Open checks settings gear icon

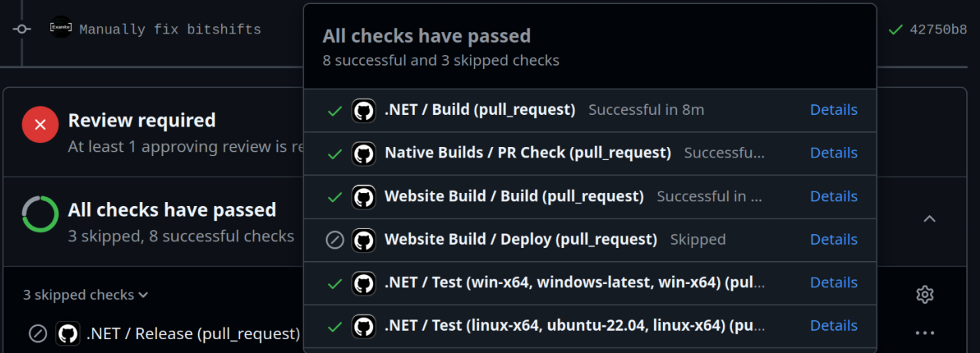click(x=925, y=295)
